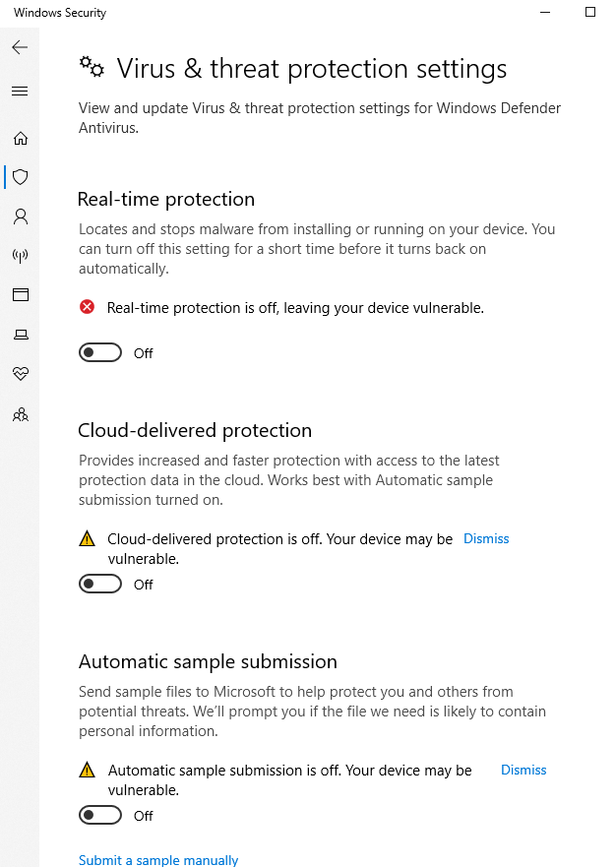Open the hamburger navigation menu
This screenshot has height=867, width=616.
(20, 92)
